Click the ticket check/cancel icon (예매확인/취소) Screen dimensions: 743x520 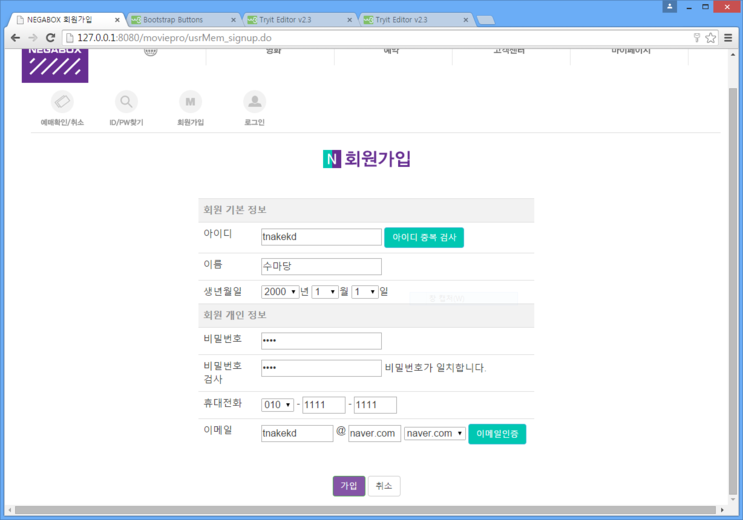point(62,102)
